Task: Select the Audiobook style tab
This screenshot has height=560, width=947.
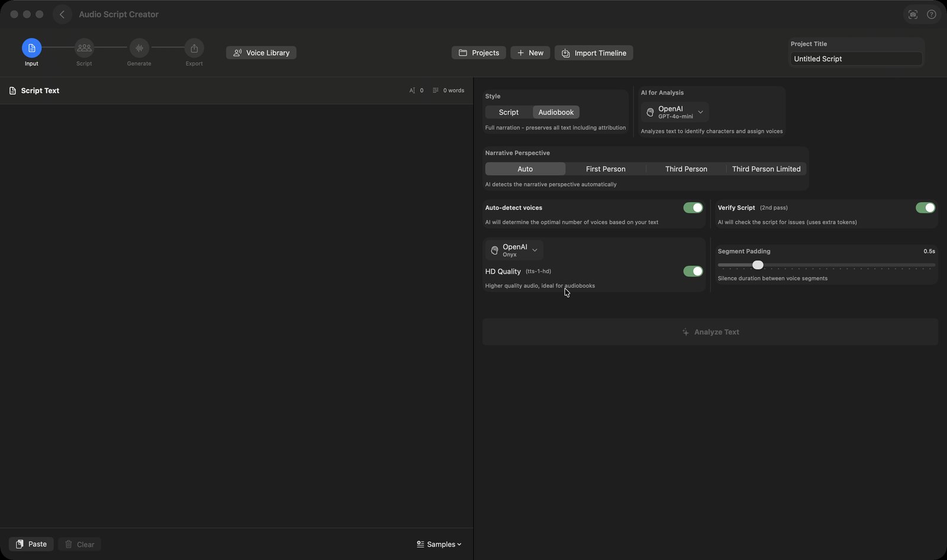Action: pos(556,112)
